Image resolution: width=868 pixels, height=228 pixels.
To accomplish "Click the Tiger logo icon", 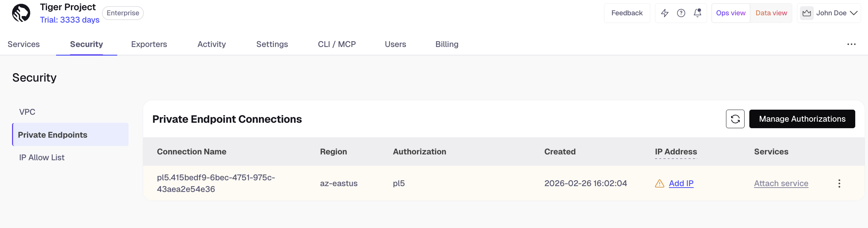I will (x=21, y=13).
